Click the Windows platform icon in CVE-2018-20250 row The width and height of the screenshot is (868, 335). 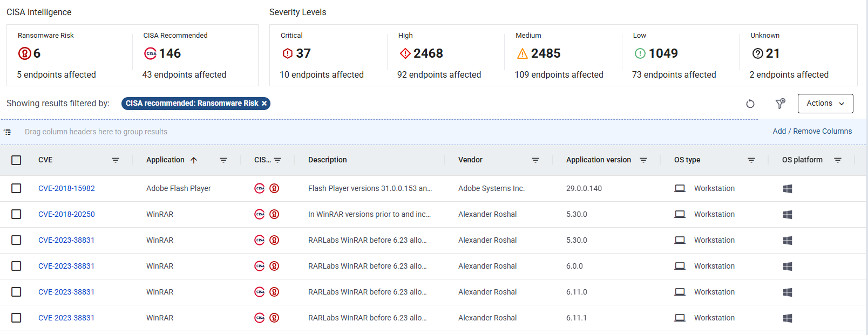click(x=788, y=214)
